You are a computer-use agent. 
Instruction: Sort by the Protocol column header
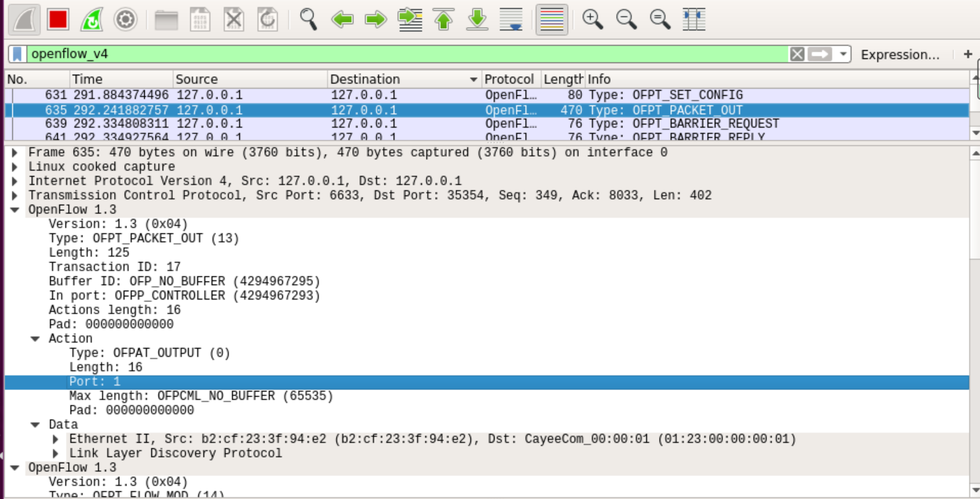coord(509,79)
